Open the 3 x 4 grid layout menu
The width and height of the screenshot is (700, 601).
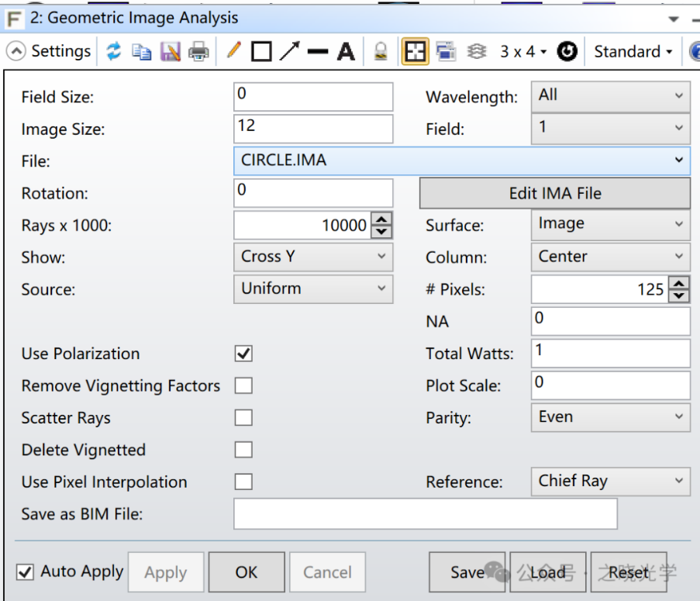click(x=523, y=52)
